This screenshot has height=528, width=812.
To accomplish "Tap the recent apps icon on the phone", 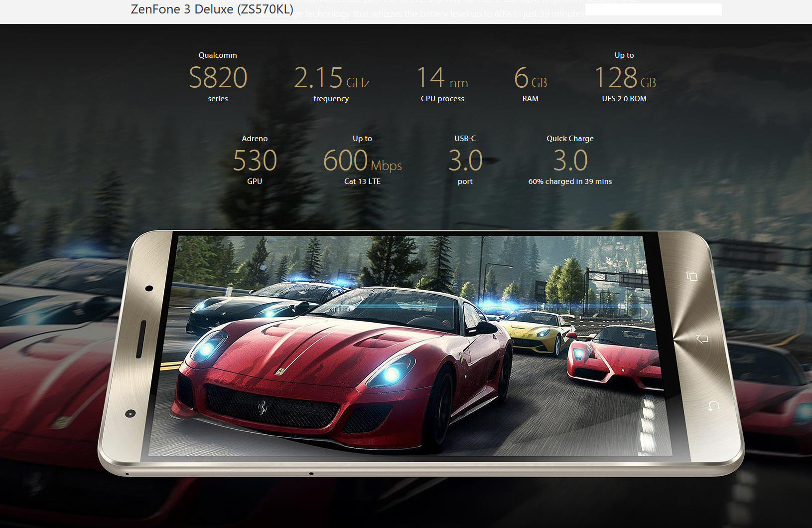I will (691, 276).
